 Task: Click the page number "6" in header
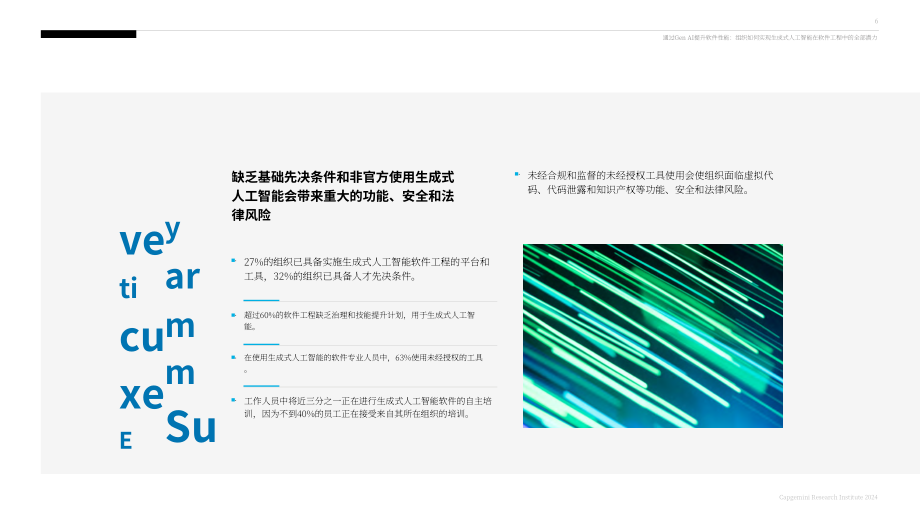click(x=876, y=21)
